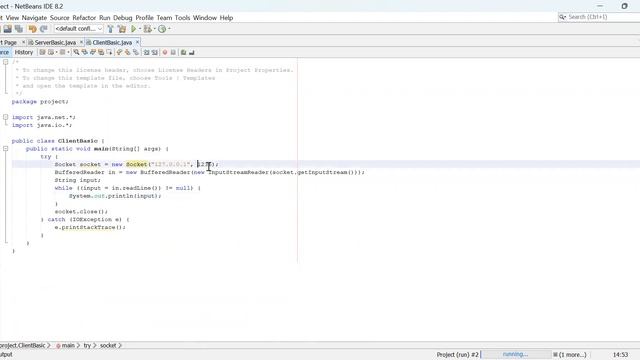Open the Debug menu
The height and width of the screenshot is (360, 640).
point(122,18)
